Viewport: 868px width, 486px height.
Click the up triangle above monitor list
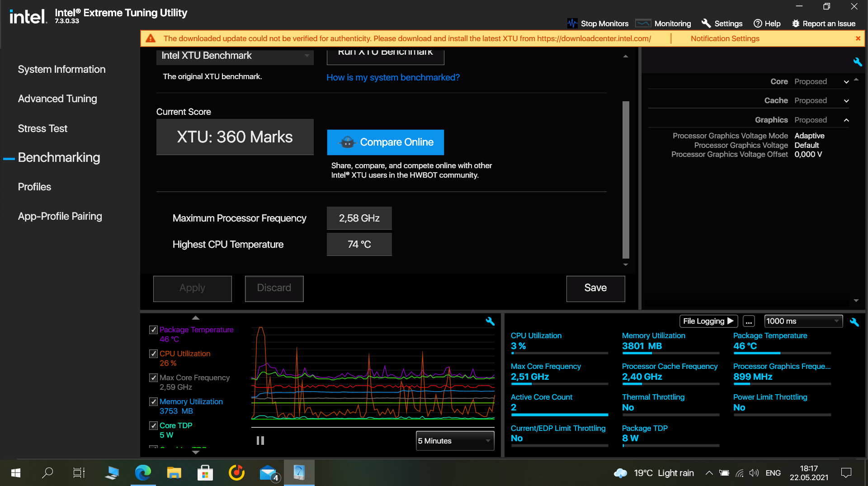196,318
